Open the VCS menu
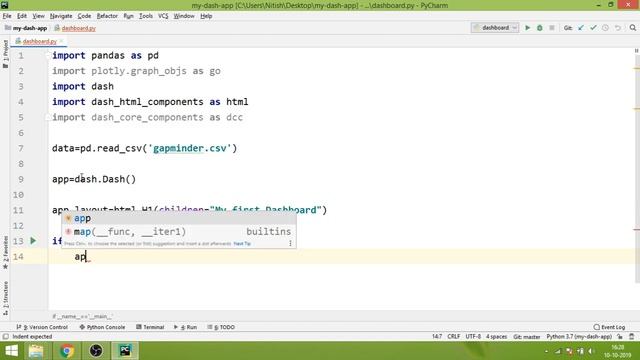This screenshot has width=640, height=360. point(163,16)
